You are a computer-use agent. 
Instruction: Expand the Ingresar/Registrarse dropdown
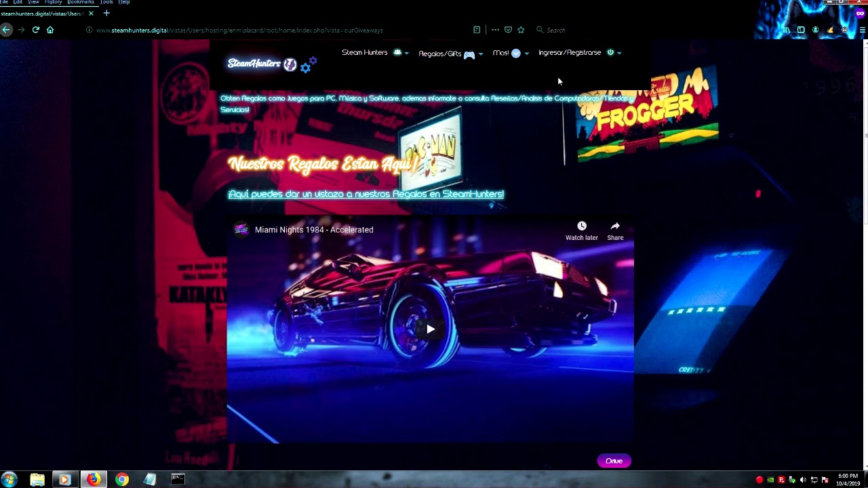580,53
